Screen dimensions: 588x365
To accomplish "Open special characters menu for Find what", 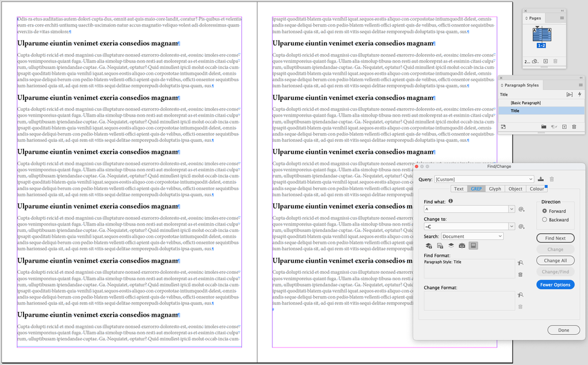I will click(x=521, y=209).
